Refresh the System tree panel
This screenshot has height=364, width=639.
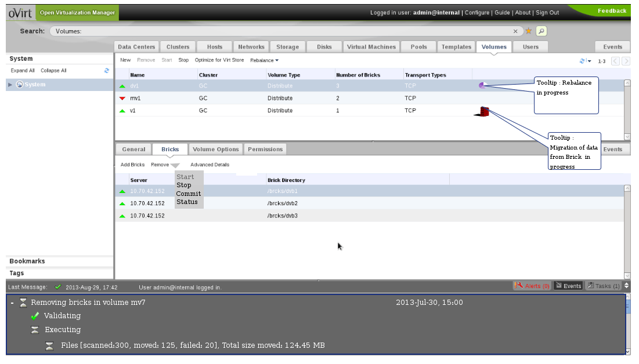[x=107, y=71]
